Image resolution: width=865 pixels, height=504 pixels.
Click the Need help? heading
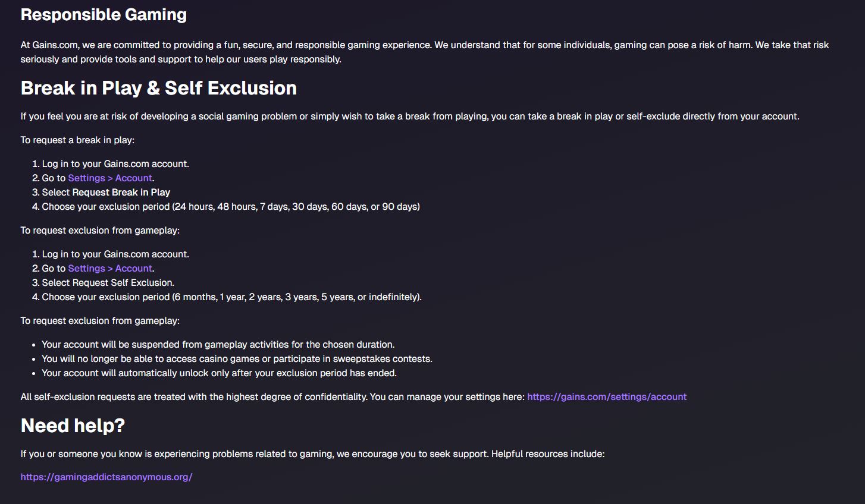point(73,426)
